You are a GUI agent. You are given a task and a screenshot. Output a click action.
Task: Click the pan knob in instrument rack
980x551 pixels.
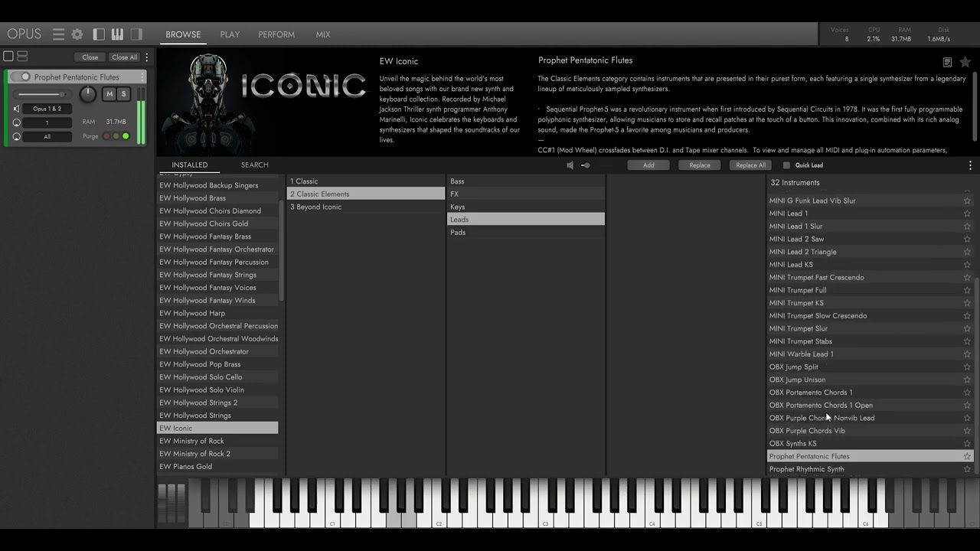pos(88,94)
